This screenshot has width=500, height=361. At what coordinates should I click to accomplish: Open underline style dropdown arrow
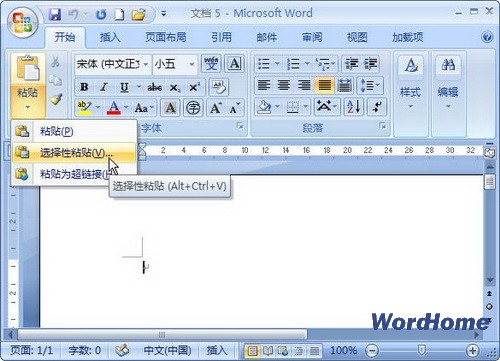138,87
